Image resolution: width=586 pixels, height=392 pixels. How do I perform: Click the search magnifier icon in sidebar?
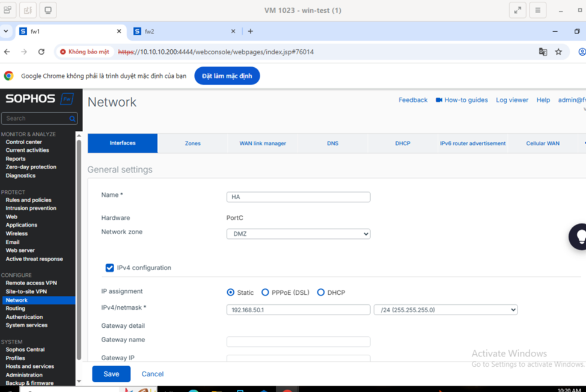(x=72, y=119)
